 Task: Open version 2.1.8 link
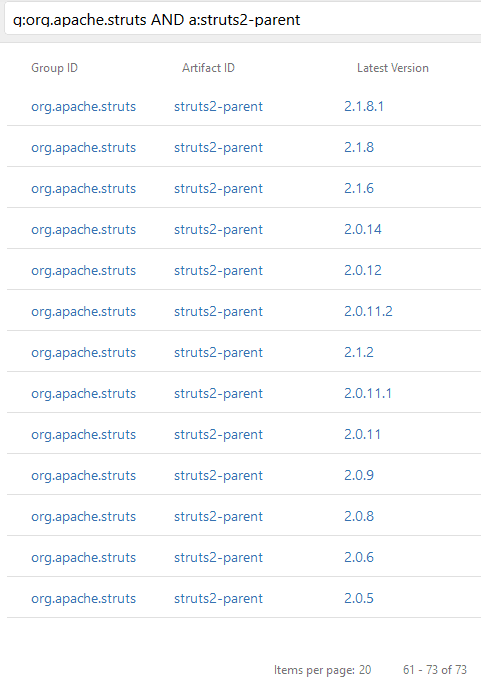click(x=359, y=147)
